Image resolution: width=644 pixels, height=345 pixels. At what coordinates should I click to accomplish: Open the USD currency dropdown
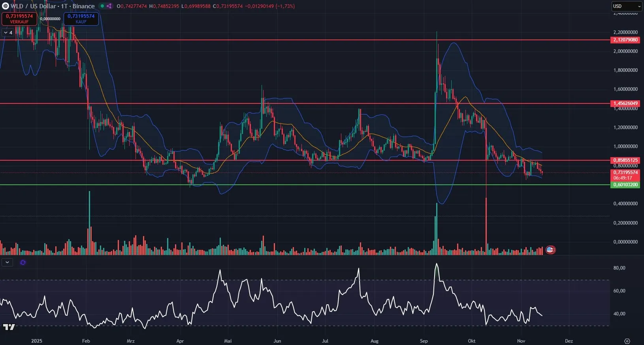[627, 6]
